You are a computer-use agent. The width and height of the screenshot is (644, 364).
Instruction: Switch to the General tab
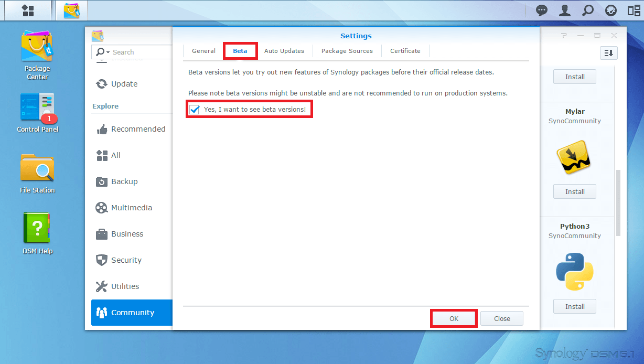tap(203, 51)
